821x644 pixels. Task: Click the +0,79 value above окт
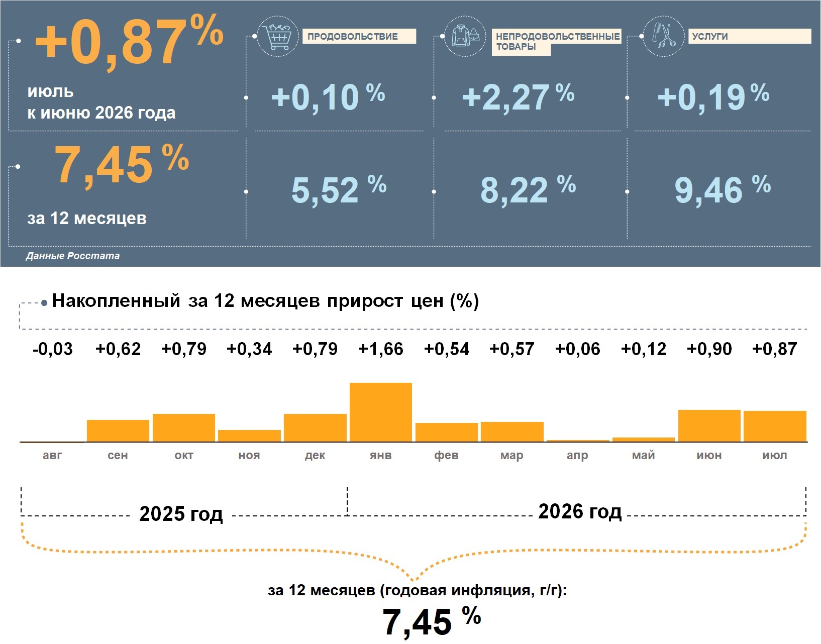(184, 349)
